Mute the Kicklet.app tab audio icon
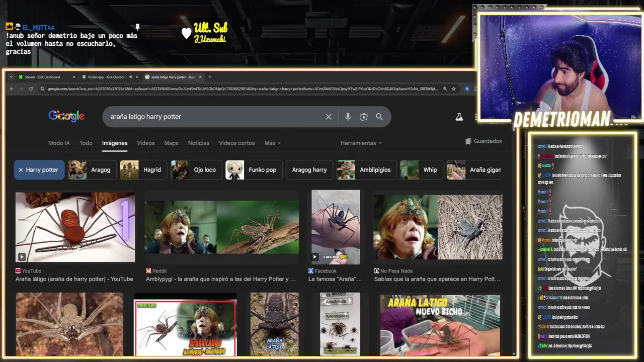The width and height of the screenshot is (644, 362). coord(130,77)
